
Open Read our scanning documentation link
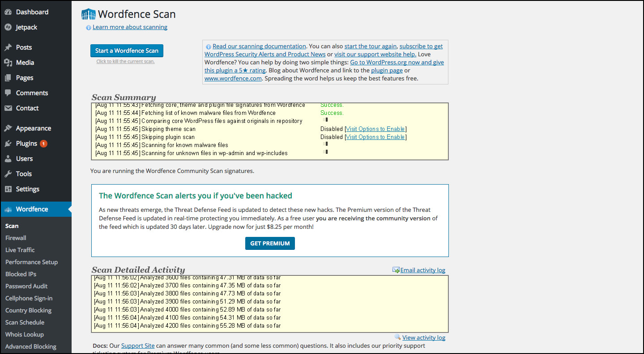(259, 46)
